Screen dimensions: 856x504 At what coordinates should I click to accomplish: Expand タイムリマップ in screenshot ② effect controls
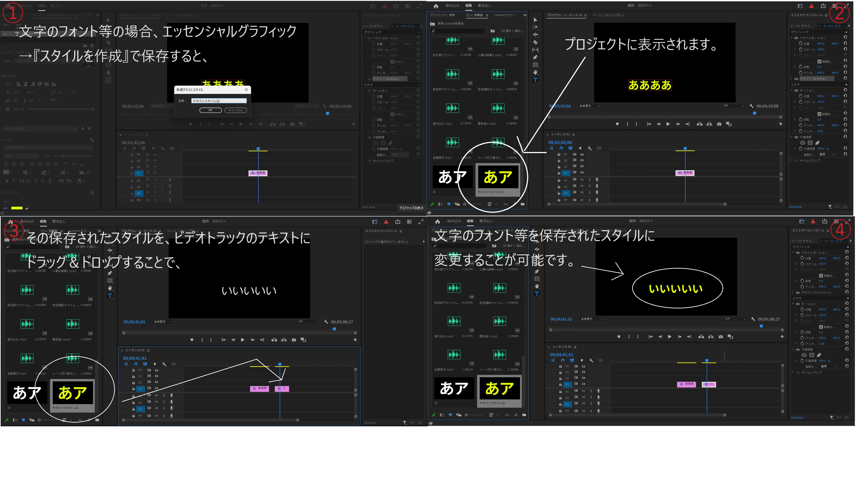pos(791,160)
